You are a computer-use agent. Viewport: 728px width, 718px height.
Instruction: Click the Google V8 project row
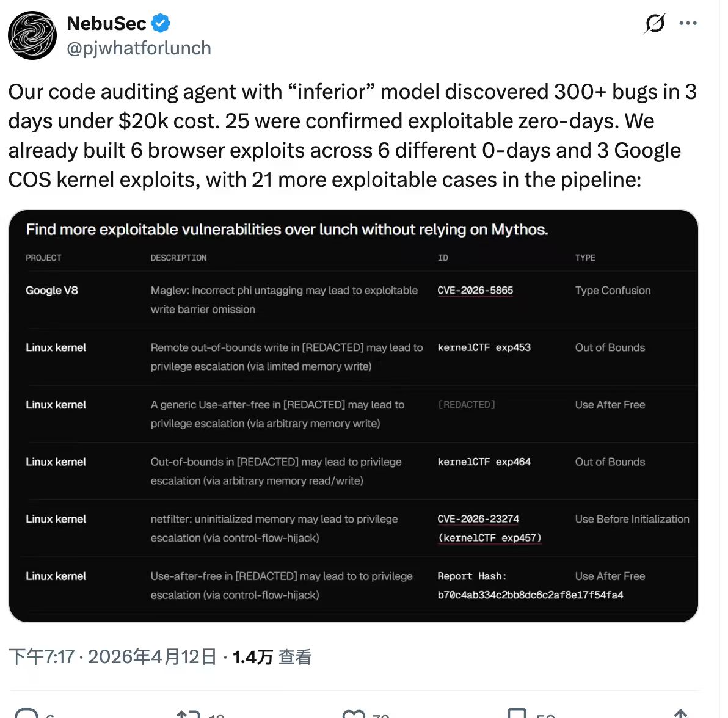52,291
